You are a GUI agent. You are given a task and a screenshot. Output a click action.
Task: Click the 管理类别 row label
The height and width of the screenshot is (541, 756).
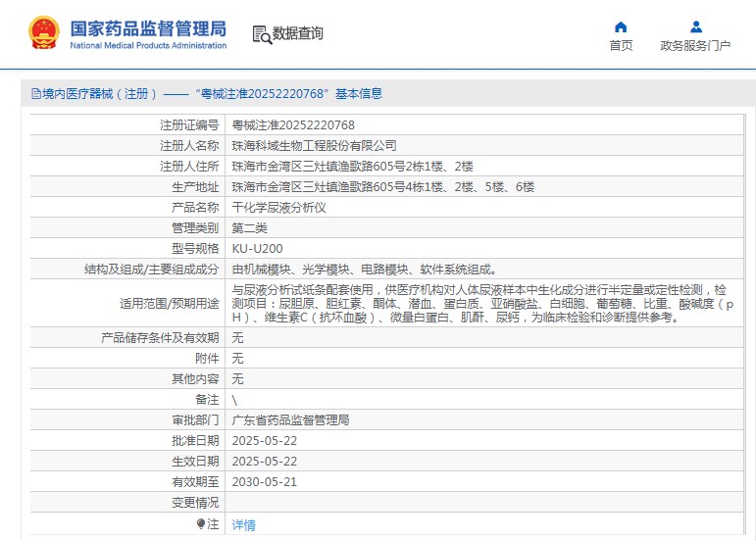195,228
